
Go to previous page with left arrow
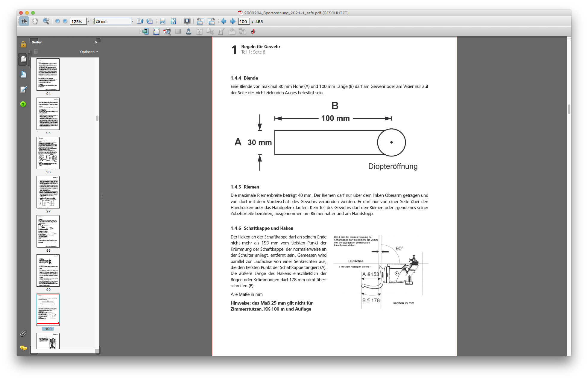224,21
